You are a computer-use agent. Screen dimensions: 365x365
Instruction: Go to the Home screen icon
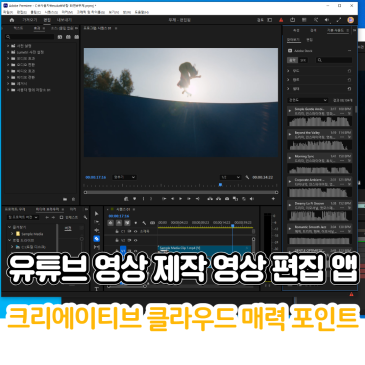click(x=12, y=20)
